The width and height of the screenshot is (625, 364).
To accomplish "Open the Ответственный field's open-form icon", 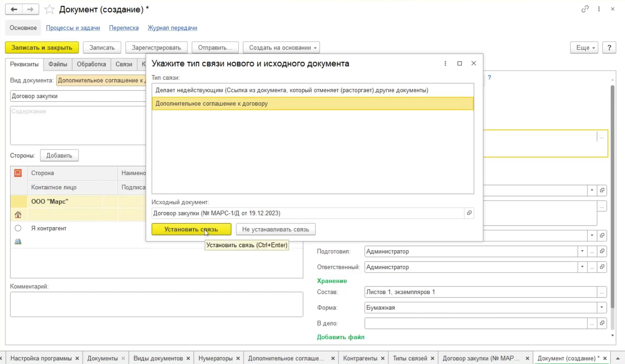I will pos(602,267).
